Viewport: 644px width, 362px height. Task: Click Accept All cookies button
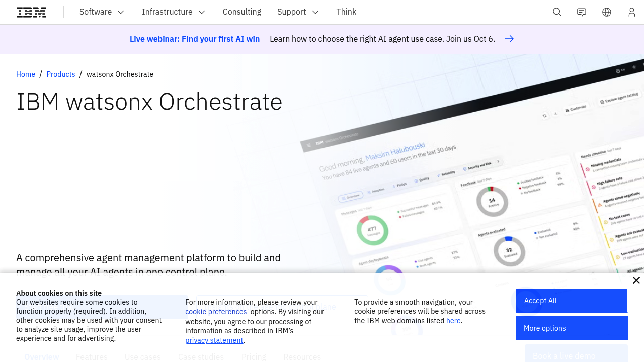point(572,301)
